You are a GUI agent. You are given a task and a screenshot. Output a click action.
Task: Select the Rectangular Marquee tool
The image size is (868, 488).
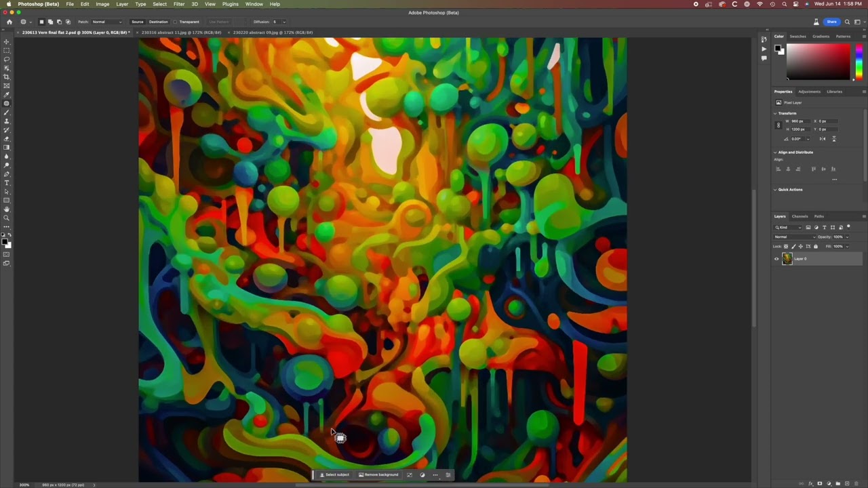click(7, 51)
